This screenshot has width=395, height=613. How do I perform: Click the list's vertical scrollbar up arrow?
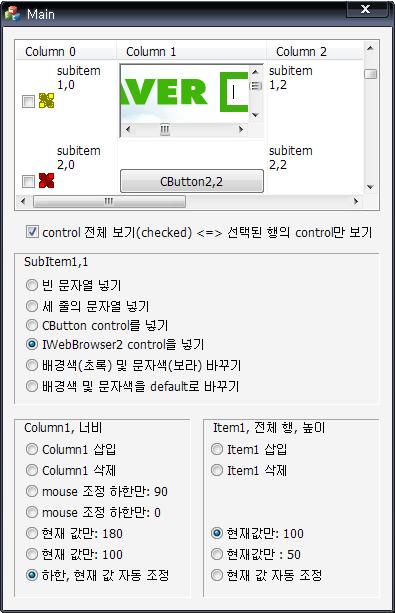(370, 48)
